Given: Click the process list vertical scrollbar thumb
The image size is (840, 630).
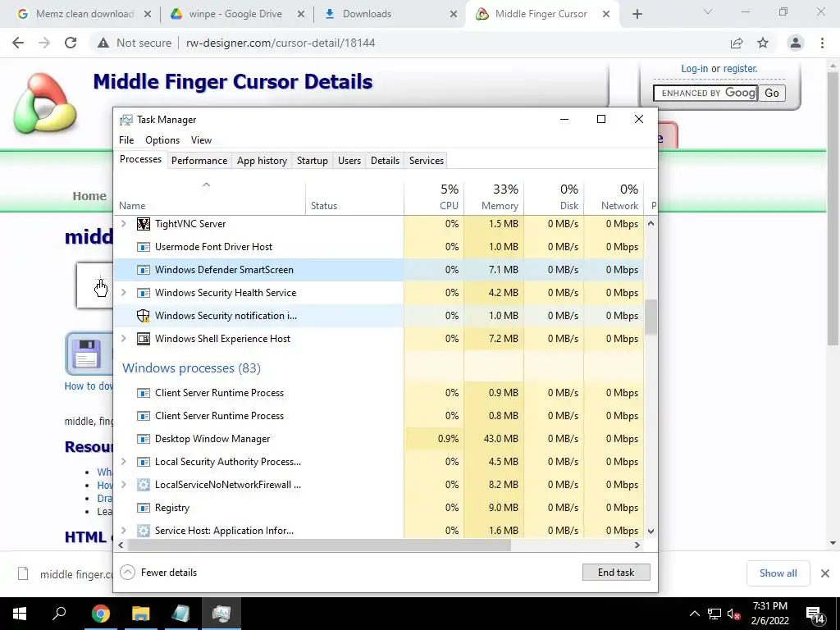Looking at the screenshot, I should [651, 317].
